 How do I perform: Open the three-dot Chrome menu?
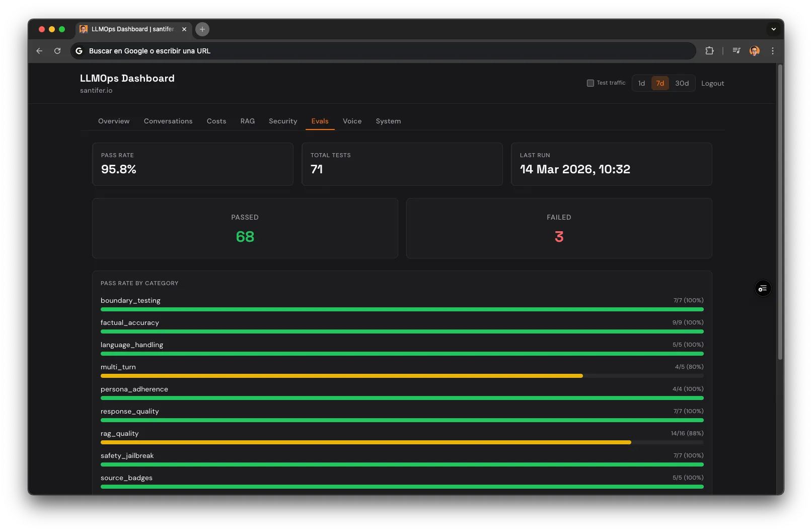click(773, 50)
